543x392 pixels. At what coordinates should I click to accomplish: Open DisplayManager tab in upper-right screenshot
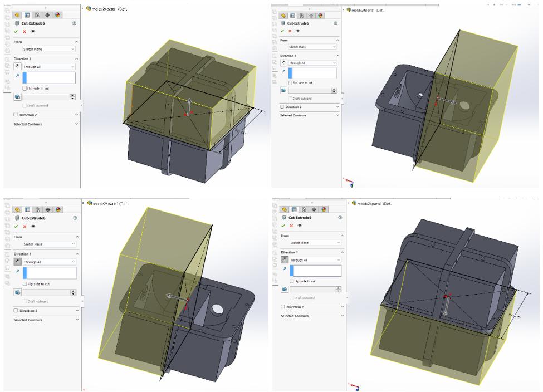[321, 16]
